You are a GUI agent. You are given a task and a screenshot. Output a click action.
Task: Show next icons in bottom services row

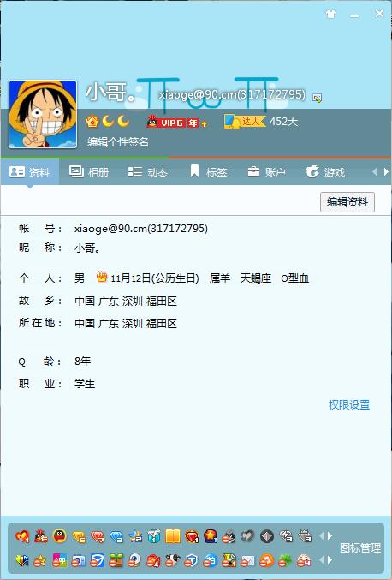[x=330, y=560]
